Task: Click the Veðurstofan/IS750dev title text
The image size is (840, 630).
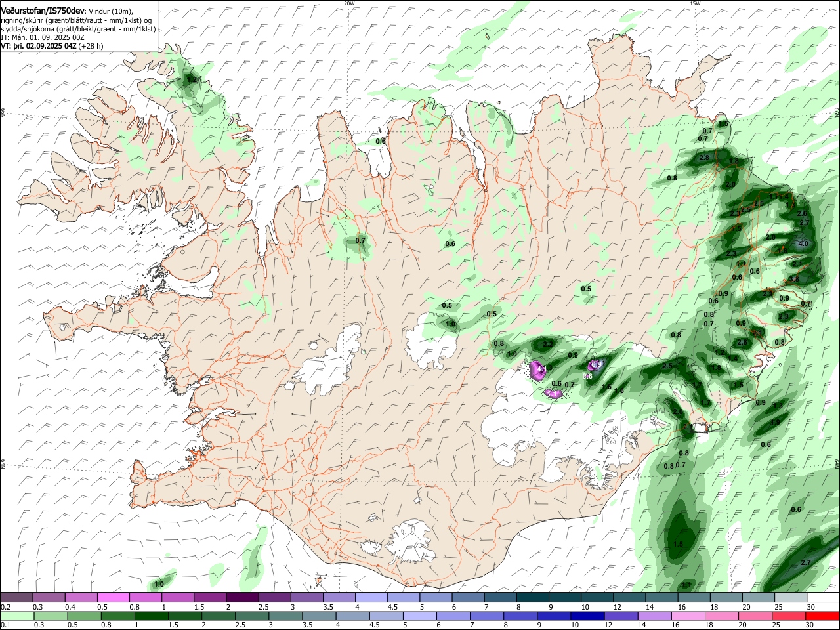Action: [x=42, y=11]
